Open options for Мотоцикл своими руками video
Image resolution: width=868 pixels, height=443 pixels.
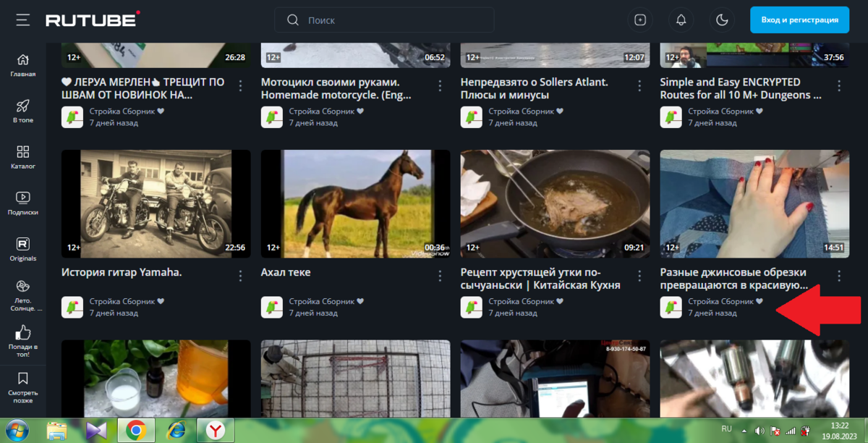pyautogui.click(x=441, y=85)
